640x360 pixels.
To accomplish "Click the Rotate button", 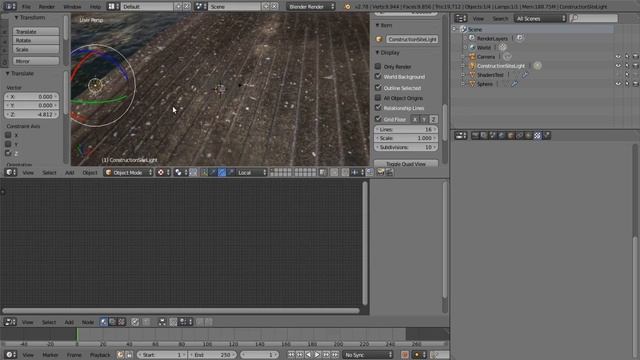I will (x=36, y=40).
